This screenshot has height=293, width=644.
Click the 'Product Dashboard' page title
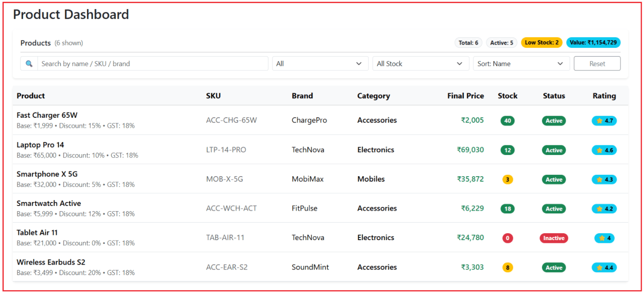[x=71, y=15]
